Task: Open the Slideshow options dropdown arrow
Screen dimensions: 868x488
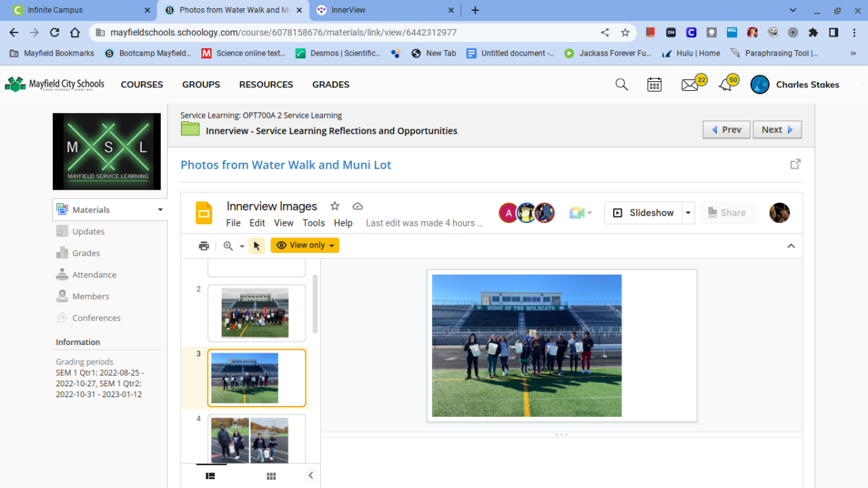Action: (x=688, y=213)
